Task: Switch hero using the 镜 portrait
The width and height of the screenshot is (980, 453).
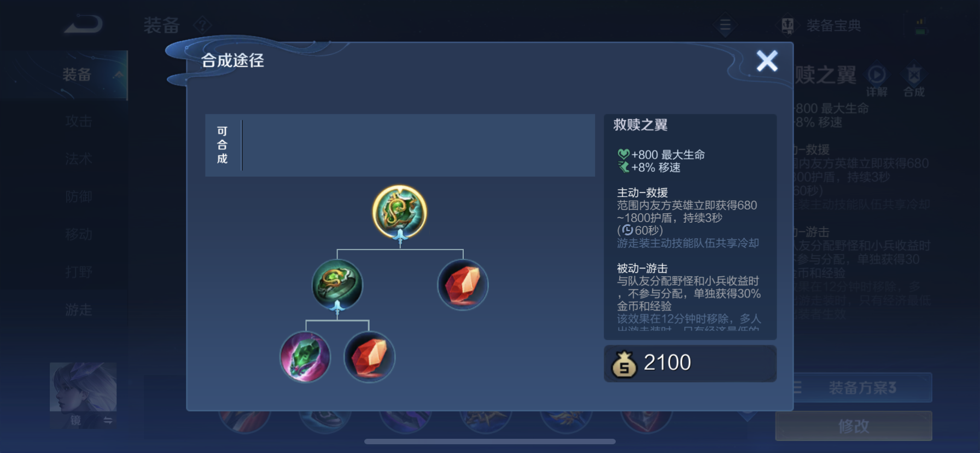Action: click(83, 395)
